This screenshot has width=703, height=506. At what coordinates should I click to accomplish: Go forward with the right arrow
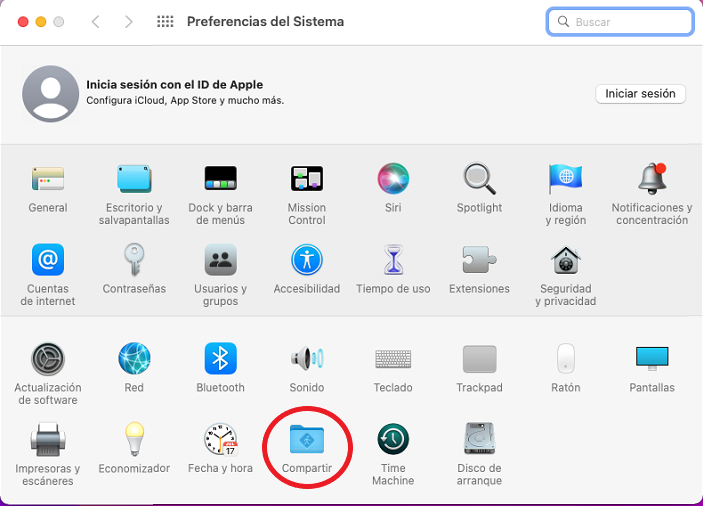click(129, 22)
